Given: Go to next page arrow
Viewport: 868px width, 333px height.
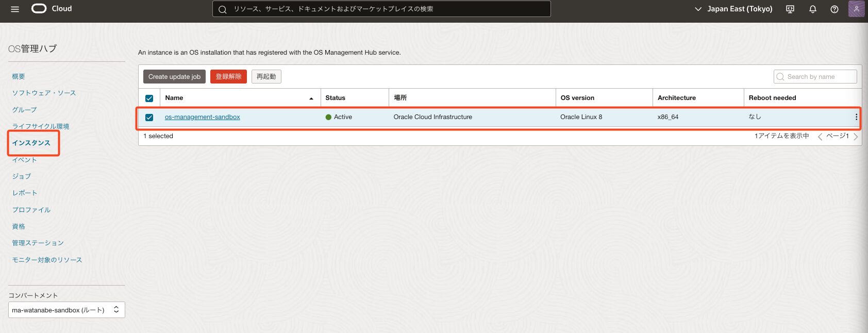Looking at the screenshot, I should tap(856, 137).
